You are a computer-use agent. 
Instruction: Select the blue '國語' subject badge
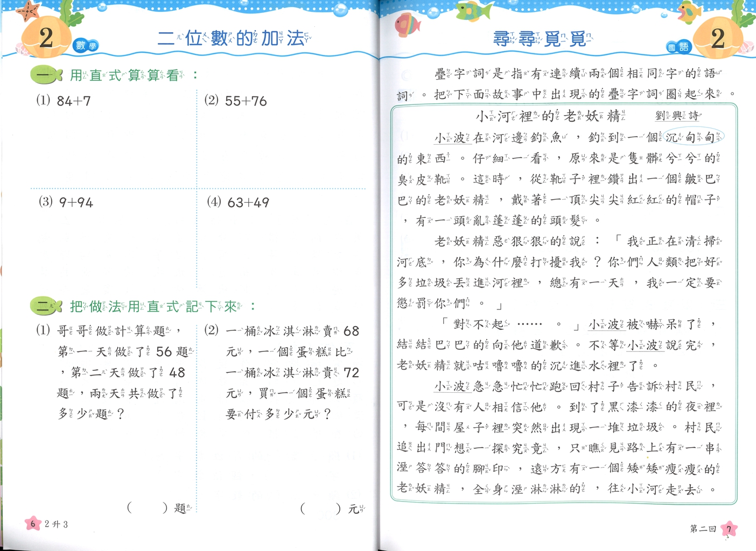678,47
